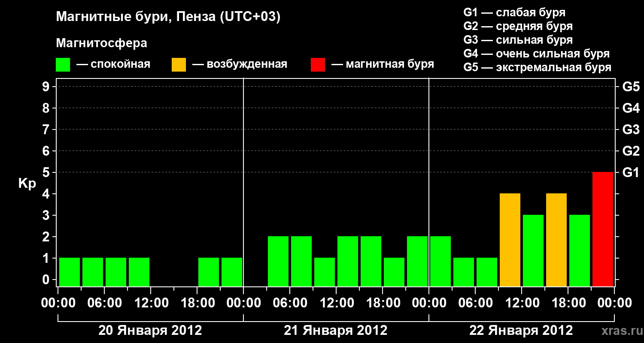Select the orange Kp 4 bar ending at 12:00 on 22 Января

tap(510, 240)
